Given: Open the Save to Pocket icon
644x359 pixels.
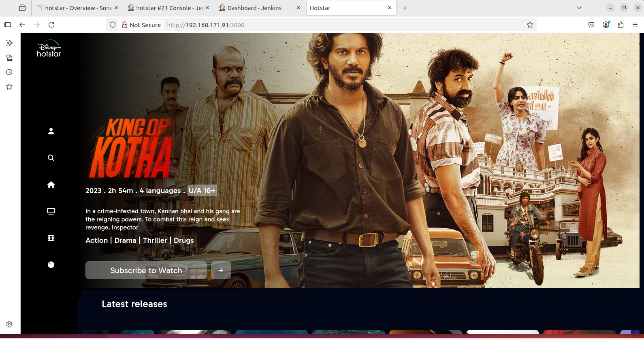Looking at the screenshot, I should (x=591, y=25).
